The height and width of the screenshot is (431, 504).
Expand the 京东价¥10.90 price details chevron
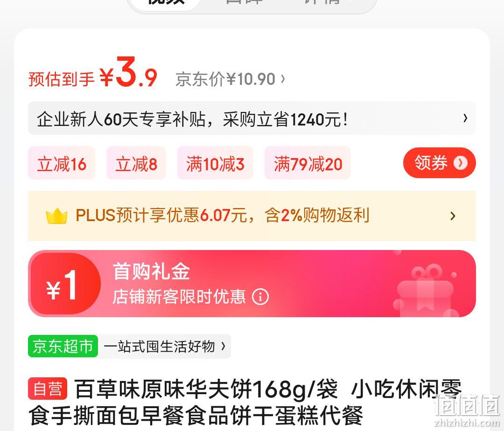coord(283,79)
